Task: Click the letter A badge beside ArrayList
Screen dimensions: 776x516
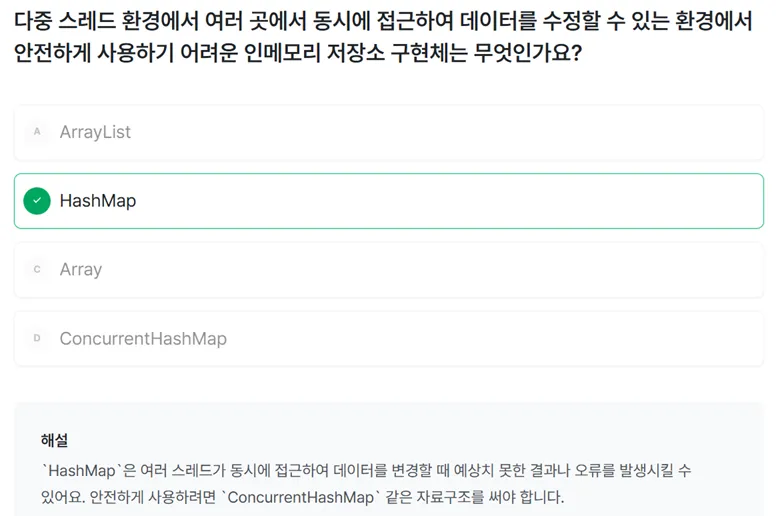Action: coord(37,132)
